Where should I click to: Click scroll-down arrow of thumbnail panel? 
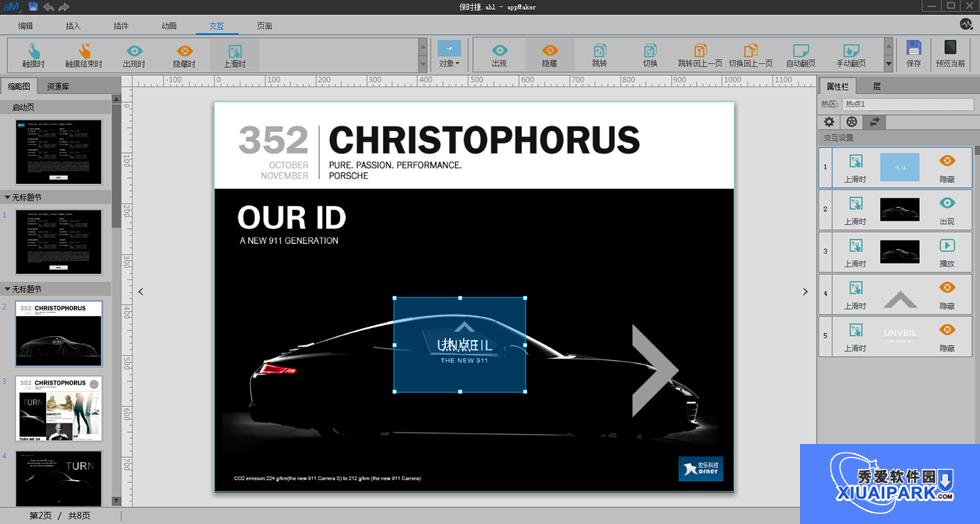(116, 500)
